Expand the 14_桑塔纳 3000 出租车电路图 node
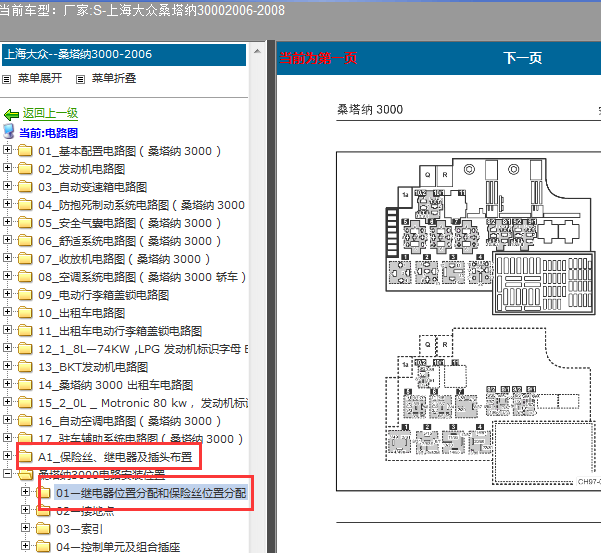Screen dimensions: 601x553 [7, 384]
